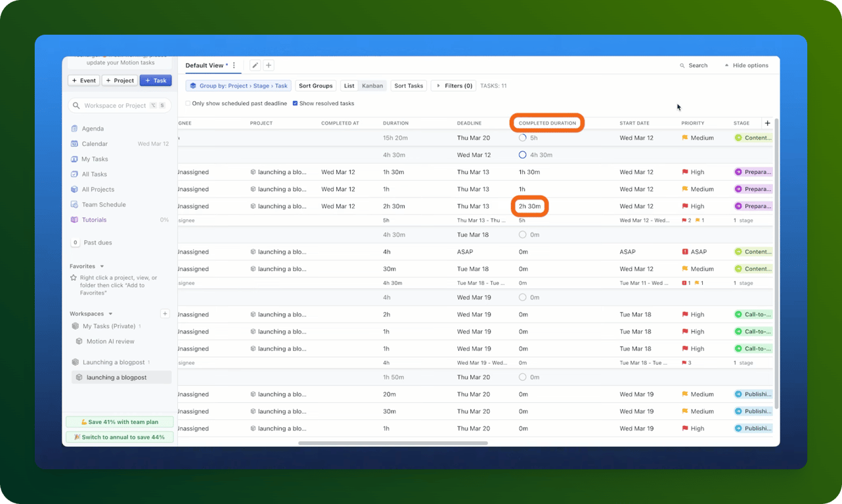Click the 0m progress circle in the 1h 50m row
The image size is (842, 504).
tap(523, 377)
